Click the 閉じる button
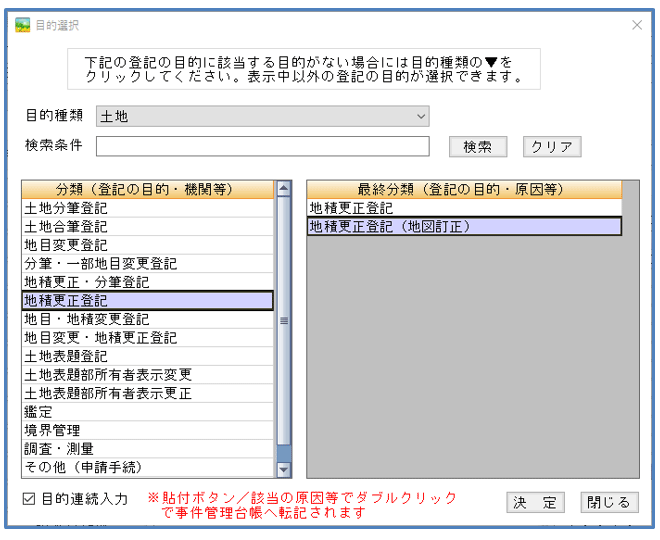Image resolution: width=660 pixels, height=540 pixels. coord(609,502)
